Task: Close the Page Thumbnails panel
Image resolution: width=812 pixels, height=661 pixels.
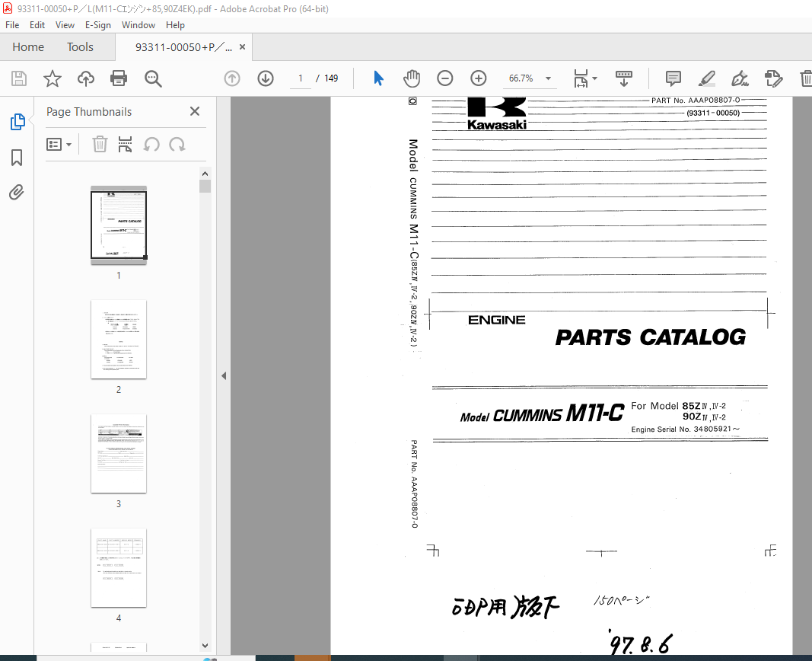Action: pyautogui.click(x=195, y=111)
